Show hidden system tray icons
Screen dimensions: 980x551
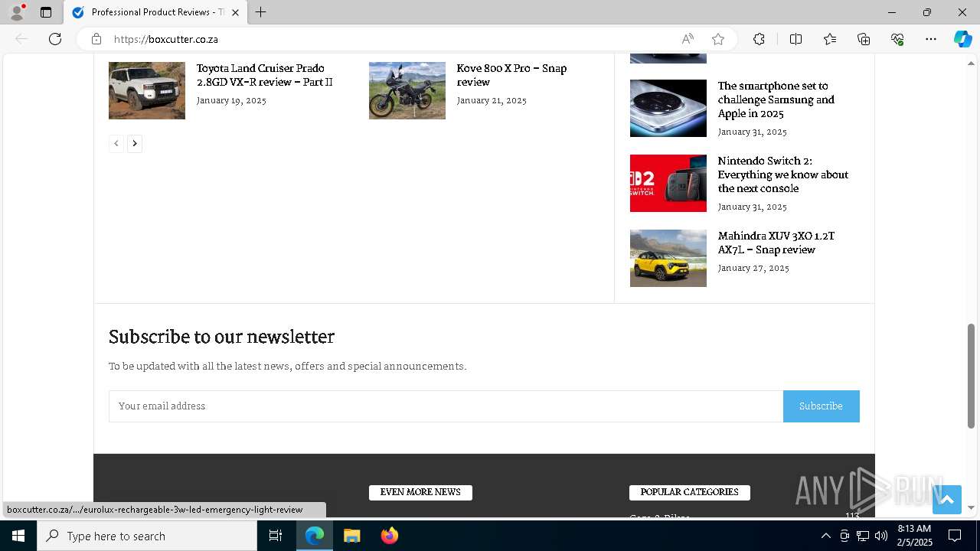tap(825, 536)
